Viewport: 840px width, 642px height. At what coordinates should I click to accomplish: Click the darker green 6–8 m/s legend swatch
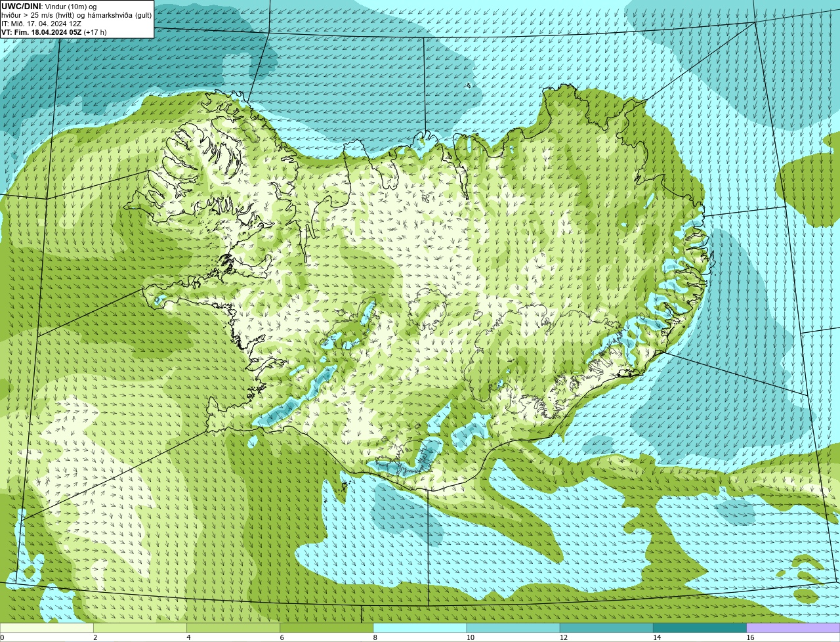(x=327, y=628)
